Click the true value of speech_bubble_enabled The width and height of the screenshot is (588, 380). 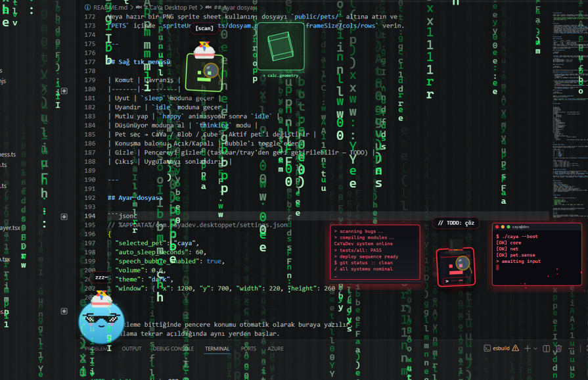tap(214, 261)
